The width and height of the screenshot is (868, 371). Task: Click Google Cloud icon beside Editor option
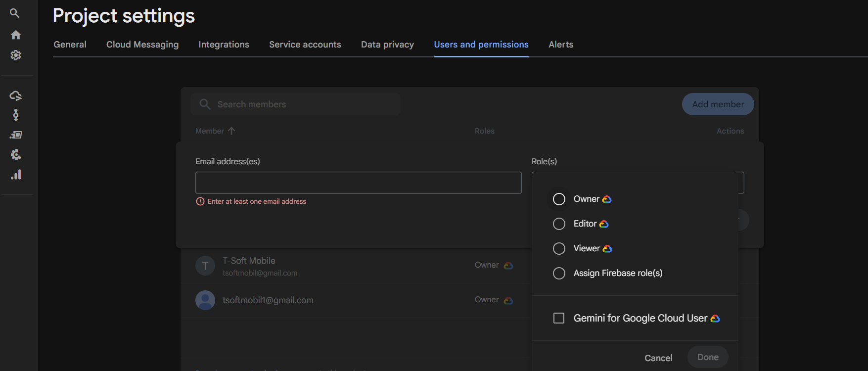[x=604, y=224]
